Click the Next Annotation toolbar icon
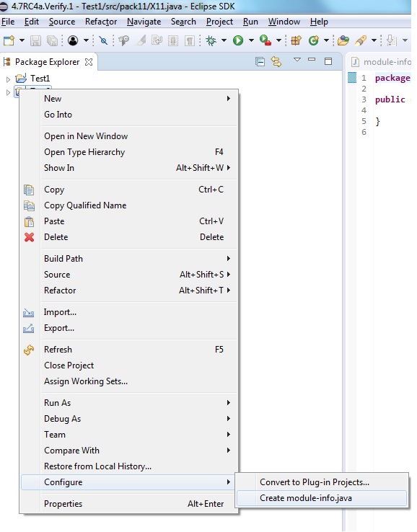Viewport: 417px width, 532px height. tap(392, 40)
